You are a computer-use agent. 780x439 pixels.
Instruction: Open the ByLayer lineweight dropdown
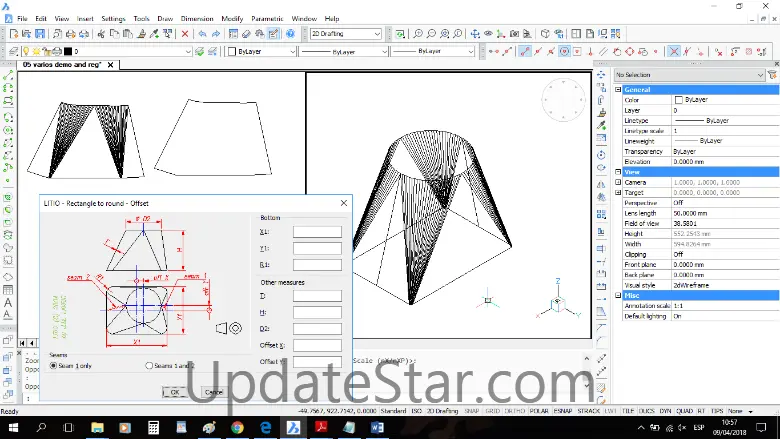471,51
